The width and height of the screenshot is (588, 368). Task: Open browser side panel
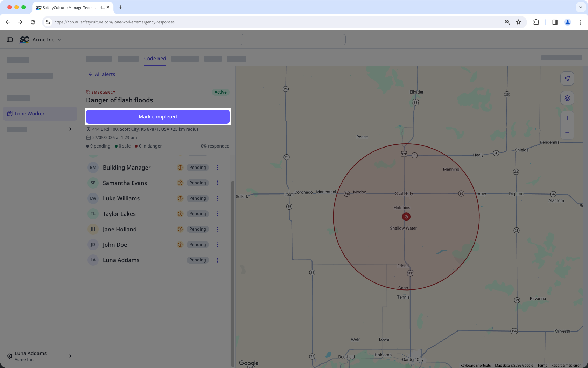tap(555, 22)
